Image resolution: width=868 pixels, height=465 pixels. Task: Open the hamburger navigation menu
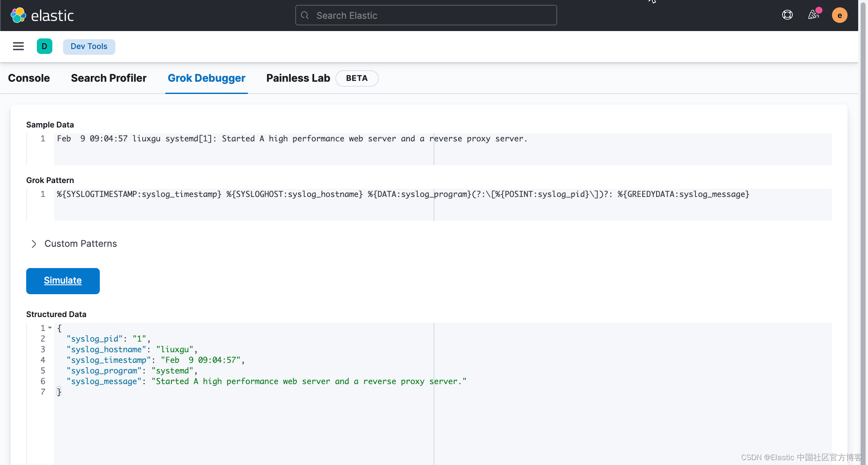[18, 46]
